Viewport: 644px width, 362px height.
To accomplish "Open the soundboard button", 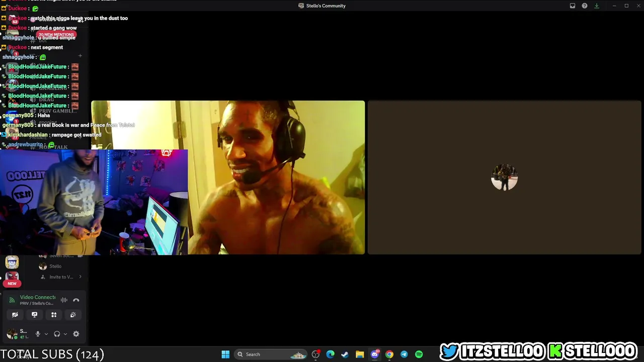I will click(73, 315).
